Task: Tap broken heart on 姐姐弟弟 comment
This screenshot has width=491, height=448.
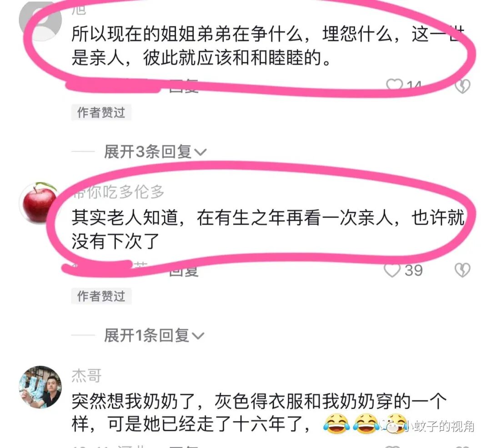Action: (462, 86)
